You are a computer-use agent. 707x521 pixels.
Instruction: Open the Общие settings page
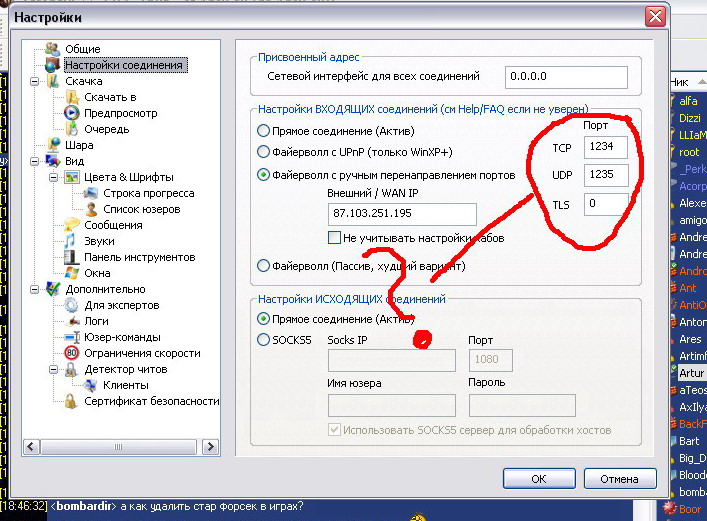click(x=83, y=49)
